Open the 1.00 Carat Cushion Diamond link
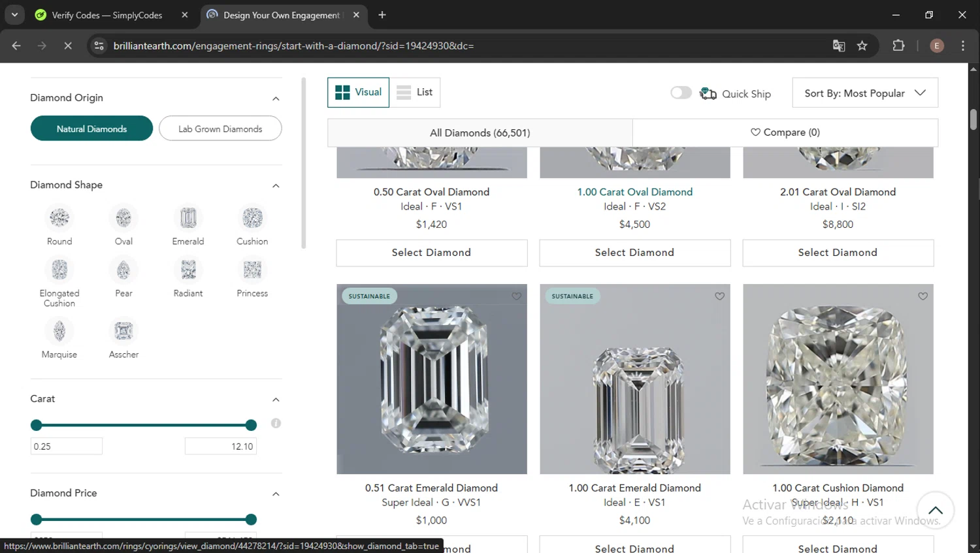 click(838, 488)
